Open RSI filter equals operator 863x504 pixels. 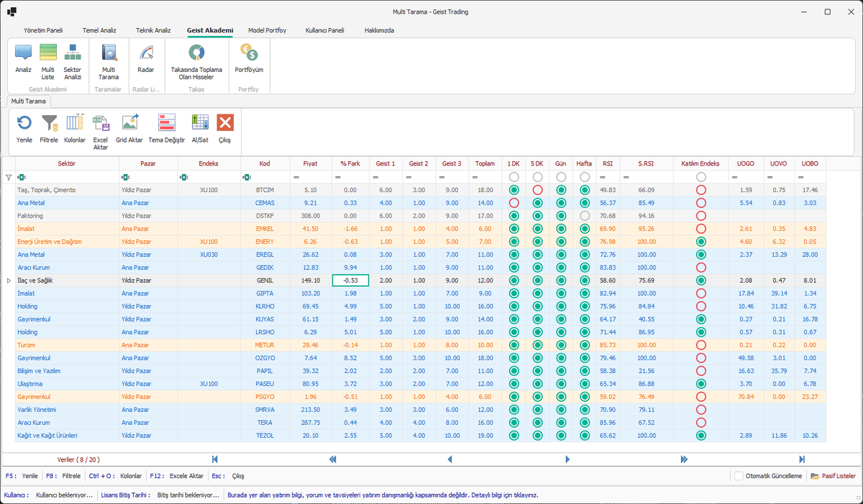[x=603, y=177]
